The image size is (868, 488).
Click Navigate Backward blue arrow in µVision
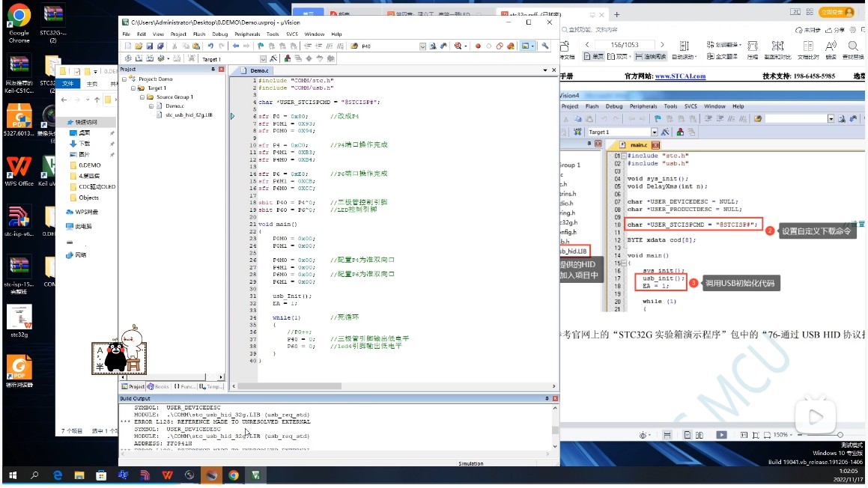pyautogui.click(x=236, y=46)
